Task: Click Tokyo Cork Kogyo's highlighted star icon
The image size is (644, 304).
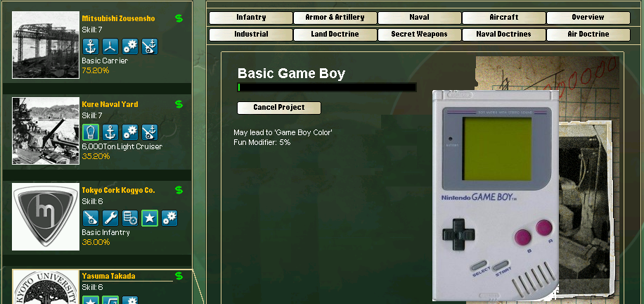Action: click(x=150, y=218)
